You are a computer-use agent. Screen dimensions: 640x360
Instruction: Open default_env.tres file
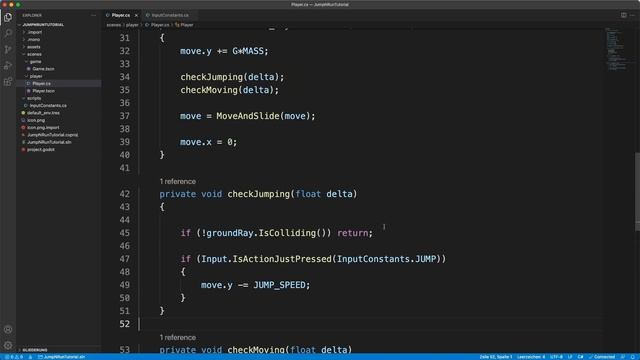(x=43, y=113)
